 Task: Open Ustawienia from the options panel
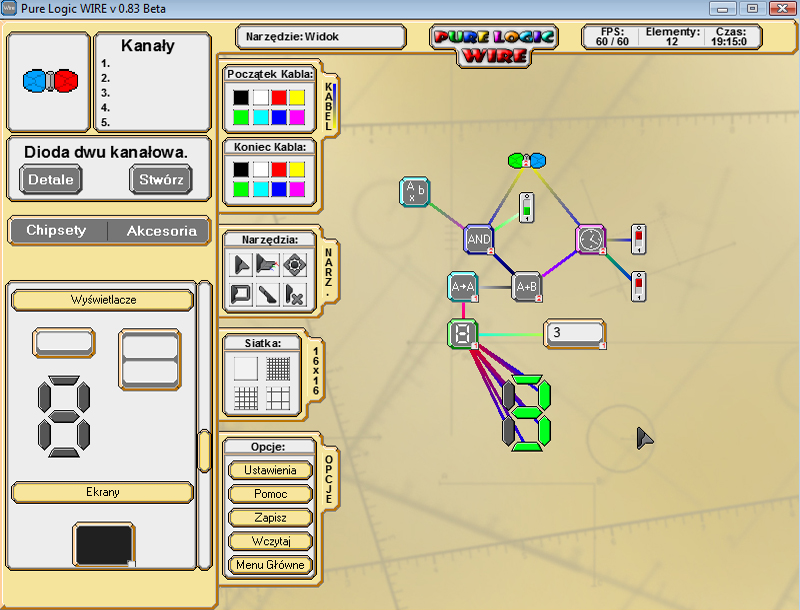(x=270, y=470)
